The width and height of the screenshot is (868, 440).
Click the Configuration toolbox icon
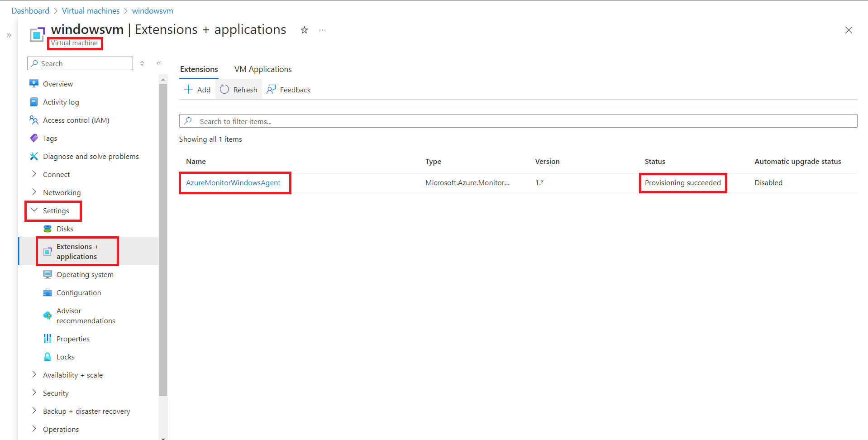[48, 292]
